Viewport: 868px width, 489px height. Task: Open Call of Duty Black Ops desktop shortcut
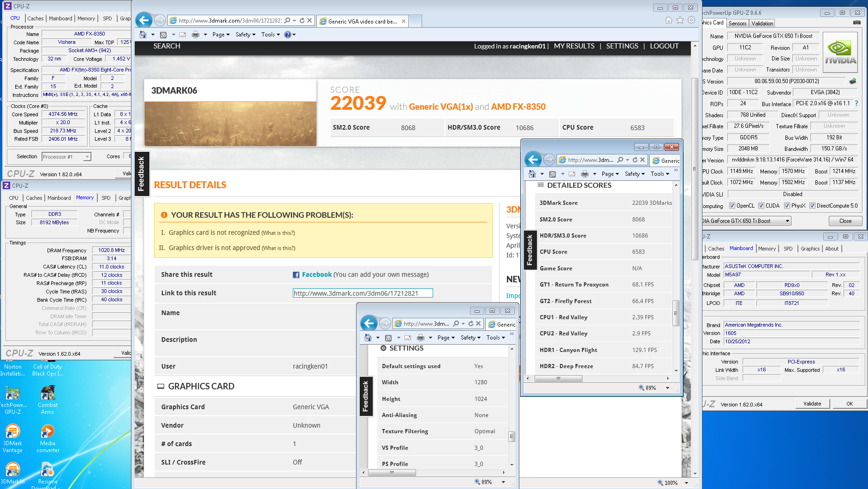(48, 370)
